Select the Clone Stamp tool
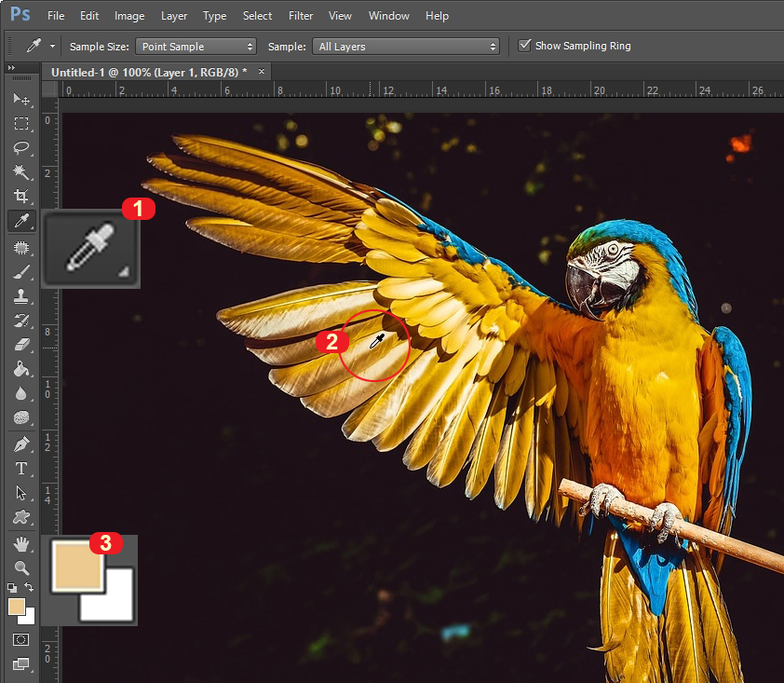 click(x=21, y=296)
